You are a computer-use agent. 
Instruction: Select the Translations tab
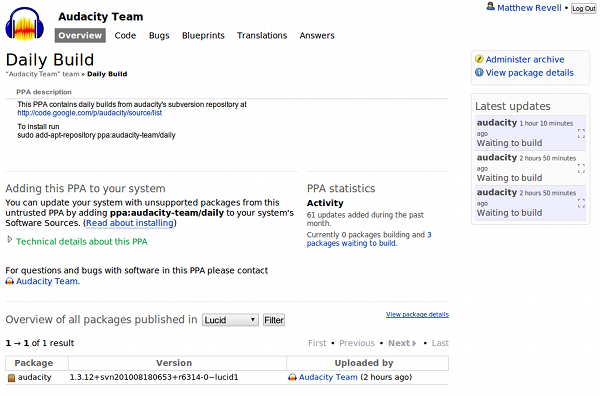[x=262, y=36]
